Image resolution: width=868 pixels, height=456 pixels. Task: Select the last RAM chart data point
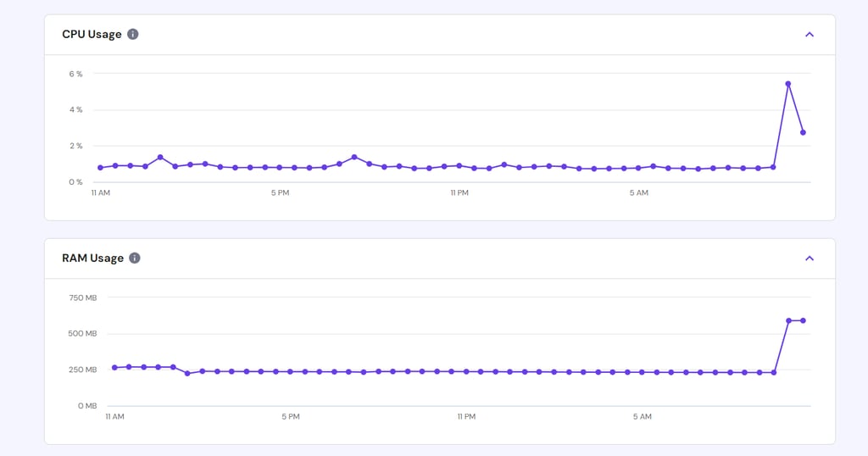(804, 320)
